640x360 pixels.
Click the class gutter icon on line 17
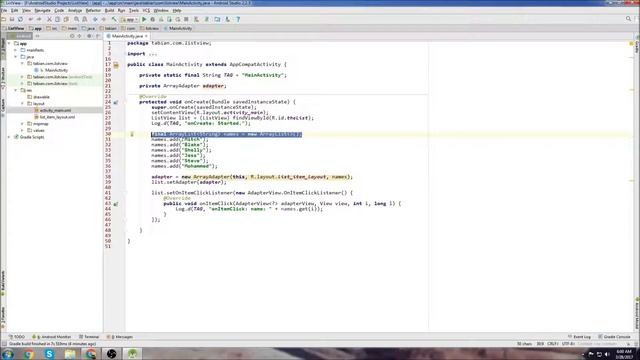click(116, 64)
